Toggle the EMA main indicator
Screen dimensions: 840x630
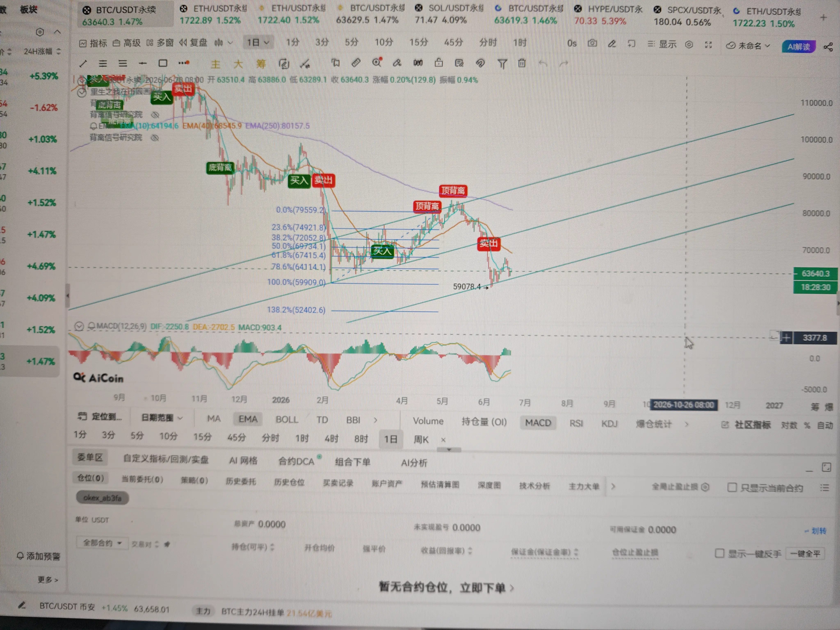248,419
